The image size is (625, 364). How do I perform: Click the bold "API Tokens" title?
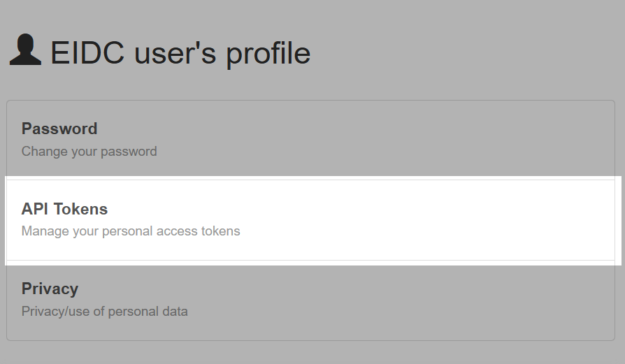click(64, 209)
